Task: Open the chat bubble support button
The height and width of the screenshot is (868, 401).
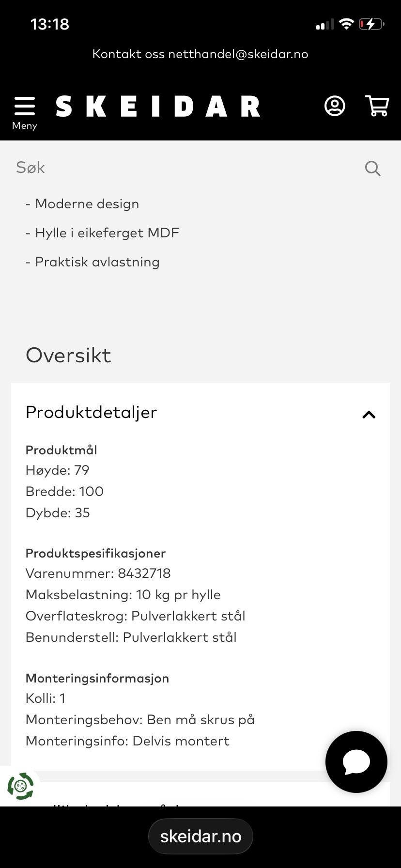Action: tap(356, 762)
